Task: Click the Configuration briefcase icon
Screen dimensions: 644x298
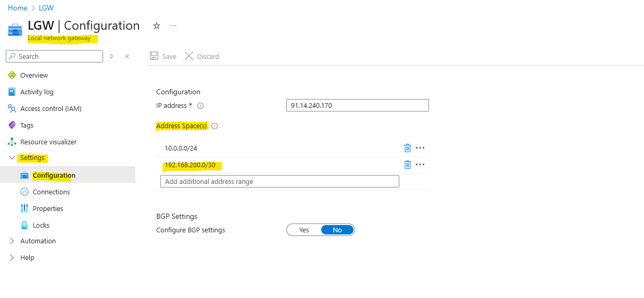Action: pyautogui.click(x=24, y=175)
